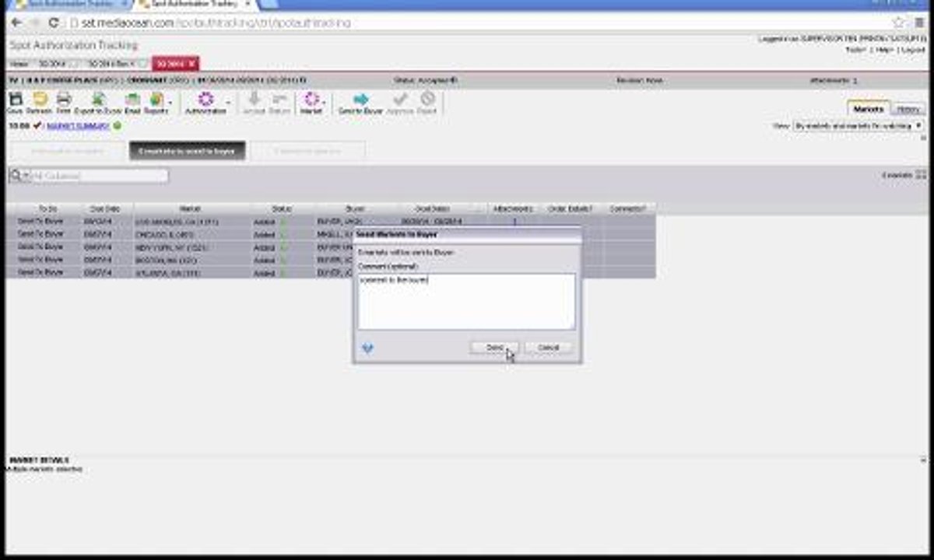Image resolution: width=934 pixels, height=560 pixels.
Task: Sort by the Due Date column header
Action: [106, 208]
